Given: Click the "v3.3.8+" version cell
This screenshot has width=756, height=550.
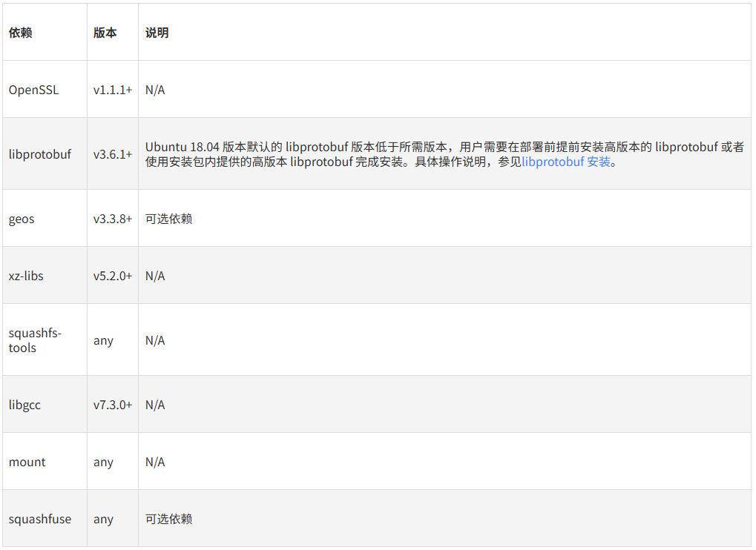Looking at the screenshot, I should click(113, 219).
